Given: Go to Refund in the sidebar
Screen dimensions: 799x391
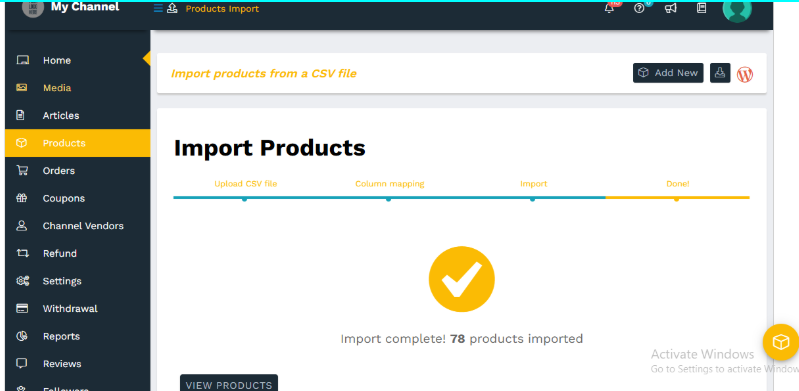Looking at the screenshot, I should tap(77, 253).
